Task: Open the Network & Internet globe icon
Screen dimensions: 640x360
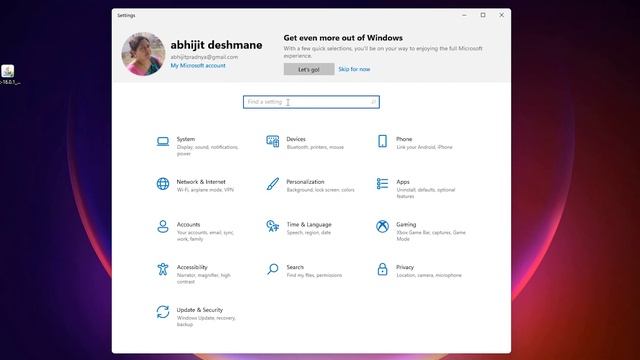Action: pos(163,184)
